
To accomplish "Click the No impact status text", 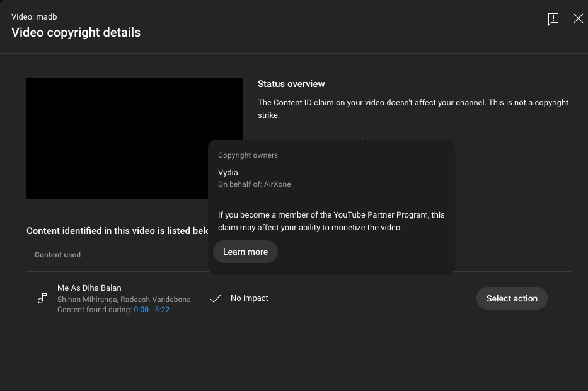I will click(249, 298).
